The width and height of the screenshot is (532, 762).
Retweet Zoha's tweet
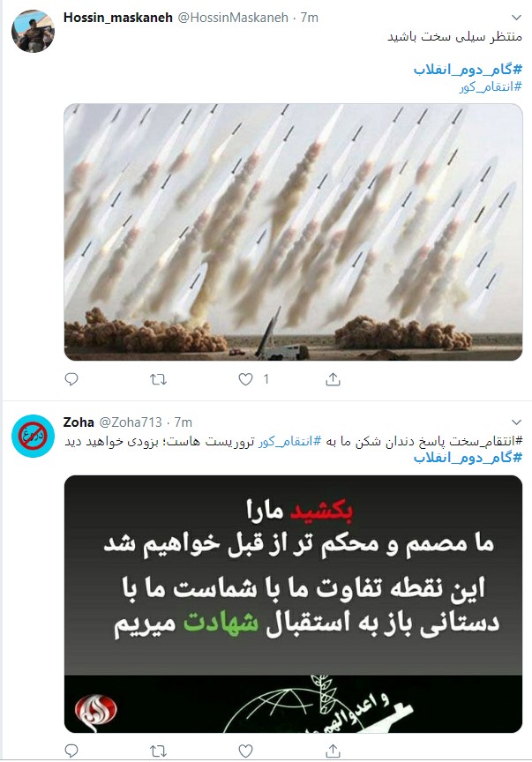click(x=158, y=751)
